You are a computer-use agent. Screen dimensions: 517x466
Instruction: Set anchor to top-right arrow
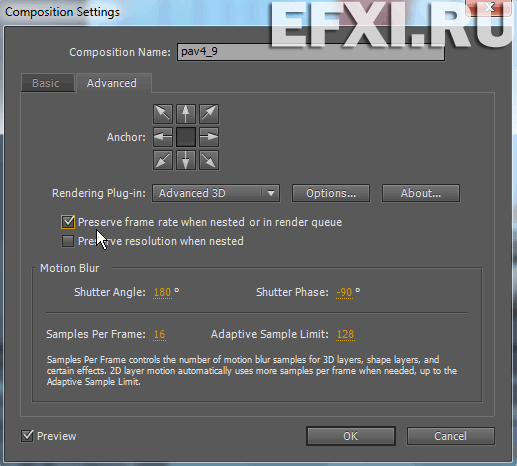pos(209,114)
